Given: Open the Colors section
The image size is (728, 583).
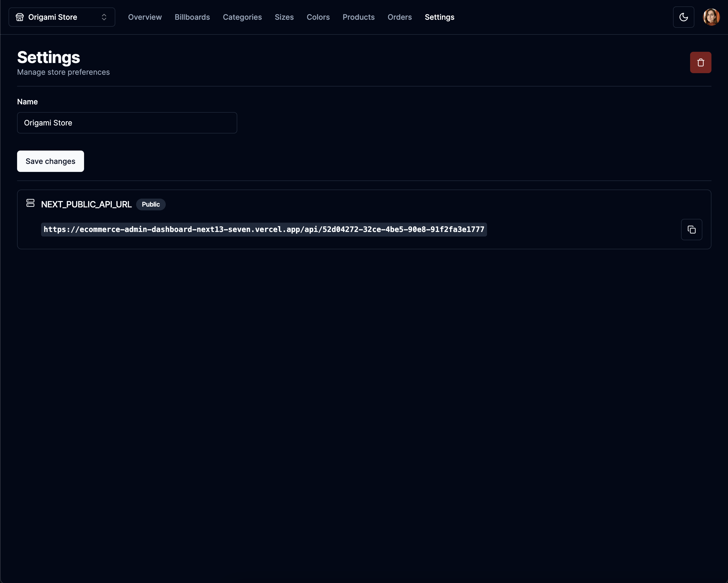Looking at the screenshot, I should pos(318,17).
